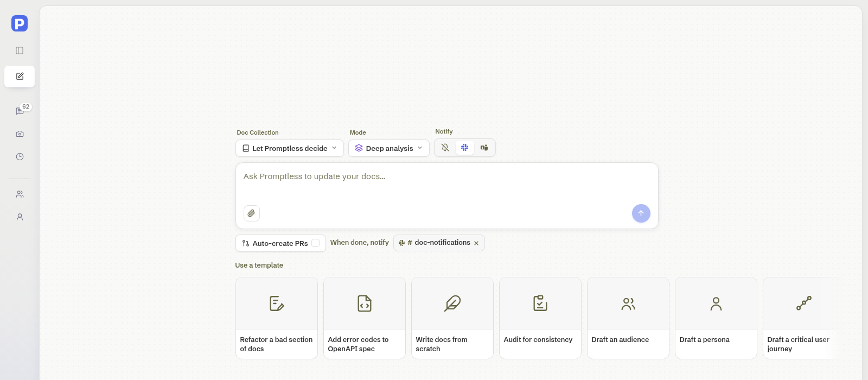Open suggestions list with 62 badge
Viewport: 868px width, 380px height.
click(x=20, y=111)
